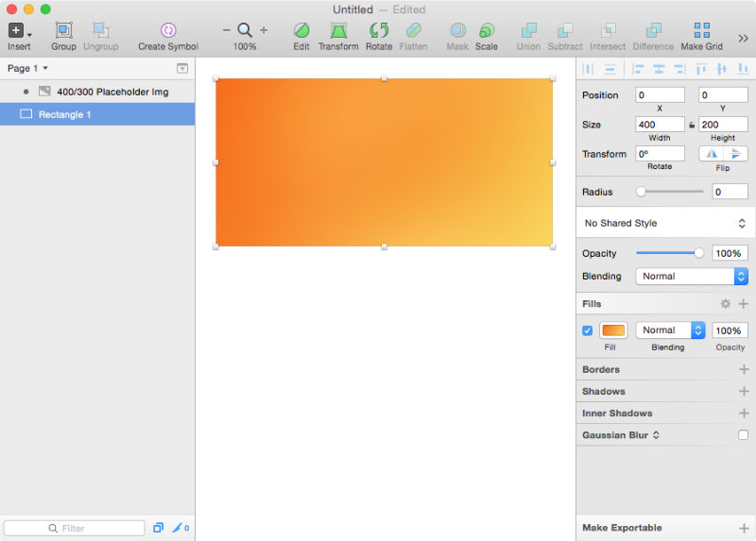Toggle the size proportions lock
This screenshot has height=541, width=756.
(692, 125)
